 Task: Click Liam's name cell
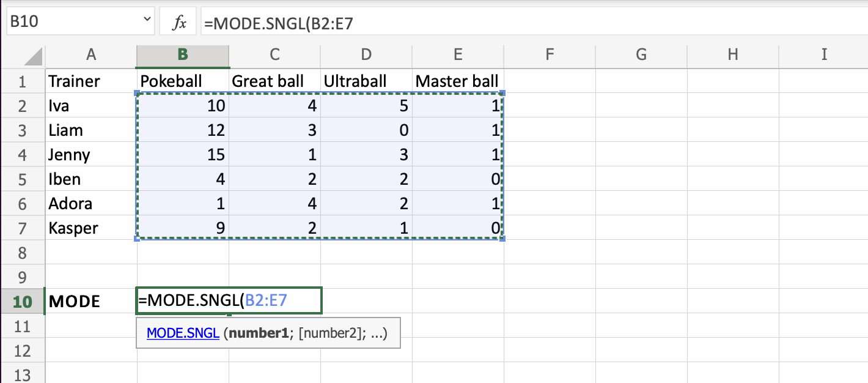(x=91, y=130)
